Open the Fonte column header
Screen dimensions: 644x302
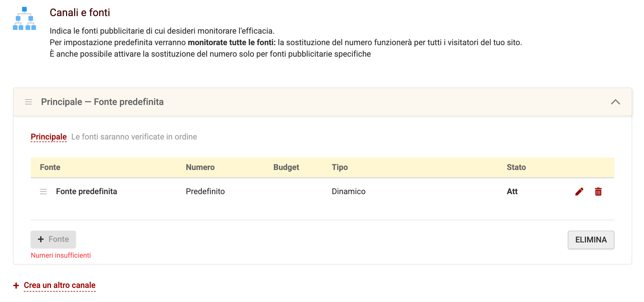click(x=50, y=167)
